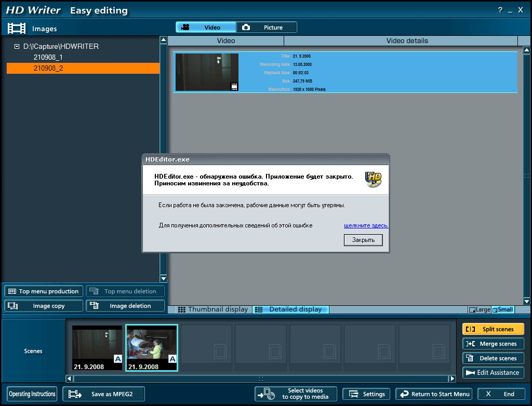
Task: Click the Merge scenes icon
Action: 470,344
